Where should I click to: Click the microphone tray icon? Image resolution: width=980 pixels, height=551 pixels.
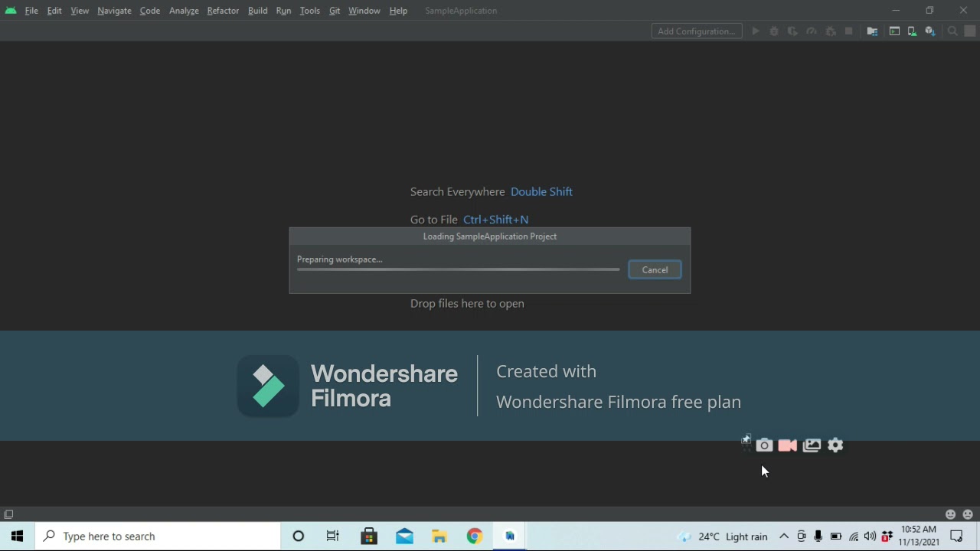[x=818, y=536]
